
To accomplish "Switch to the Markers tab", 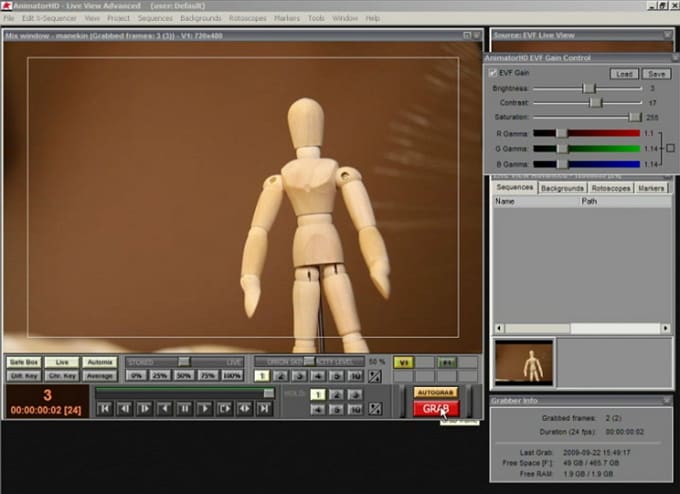I will coord(651,188).
